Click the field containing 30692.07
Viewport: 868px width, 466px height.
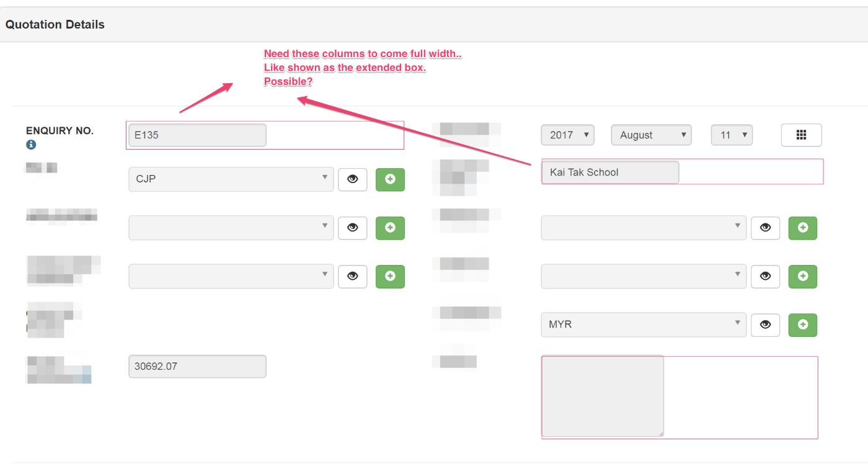coord(197,366)
